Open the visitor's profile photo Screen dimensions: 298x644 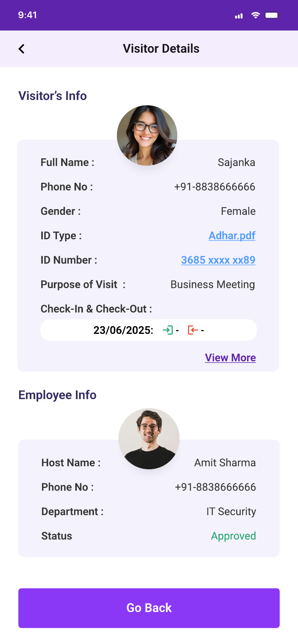point(147,135)
